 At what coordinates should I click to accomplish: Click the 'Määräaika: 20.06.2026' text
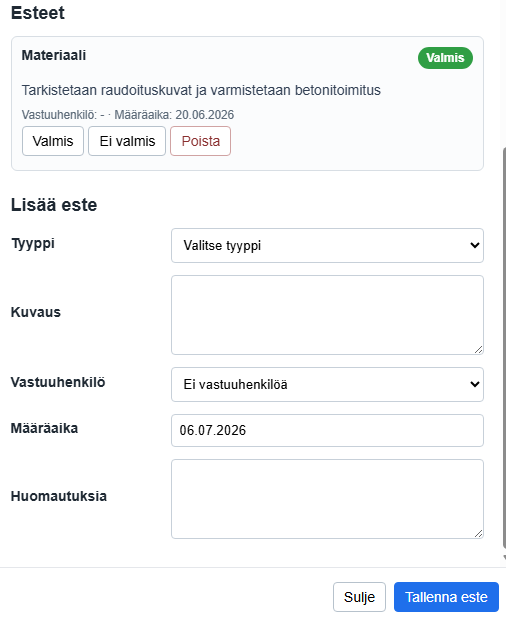[174, 115]
